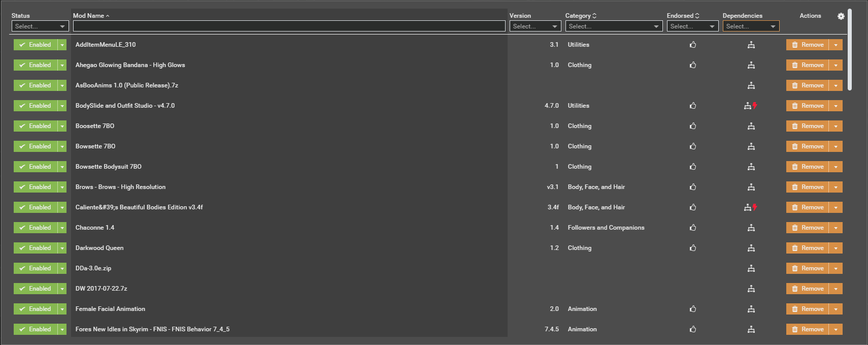Open the Category filter dropdown
This screenshot has width=868, height=345.
coord(614,26)
